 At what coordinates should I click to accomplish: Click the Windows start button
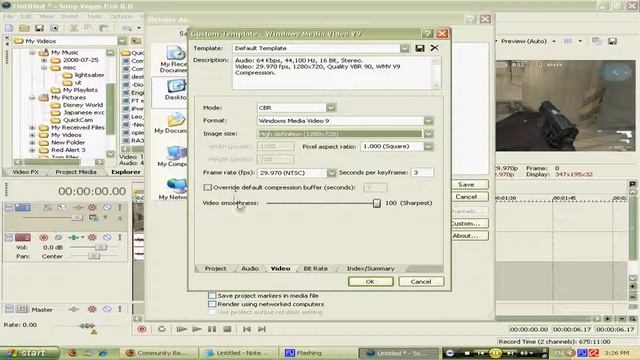tap(29, 353)
